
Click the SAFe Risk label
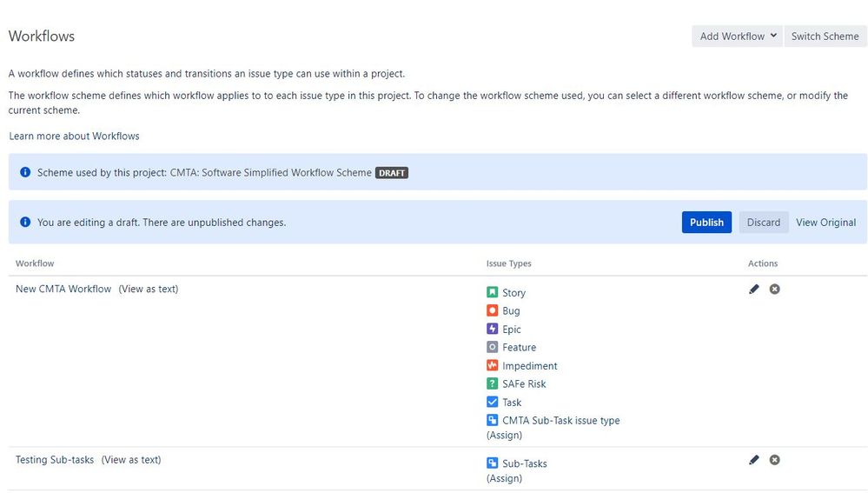[x=524, y=383]
